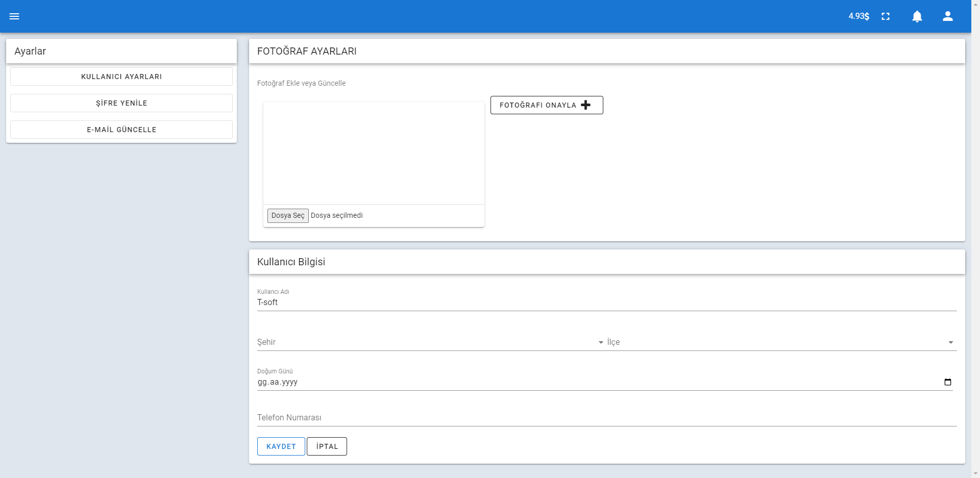980x478 pixels.
Task: Open the calendar date picker icon
Action: [948, 382]
